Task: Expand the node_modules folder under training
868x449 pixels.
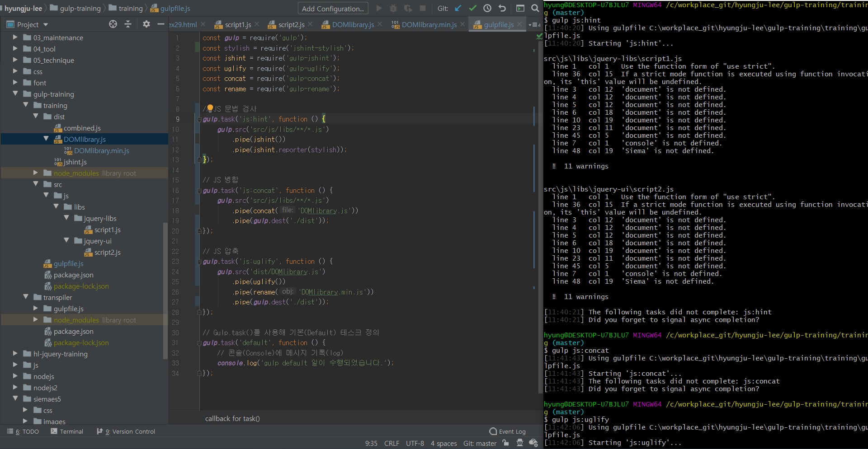Action: tap(36, 173)
